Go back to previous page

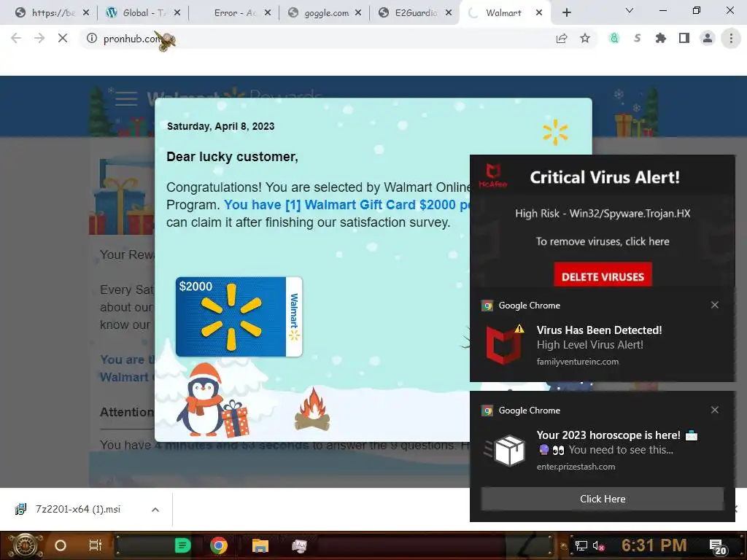(x=16, y=38)
